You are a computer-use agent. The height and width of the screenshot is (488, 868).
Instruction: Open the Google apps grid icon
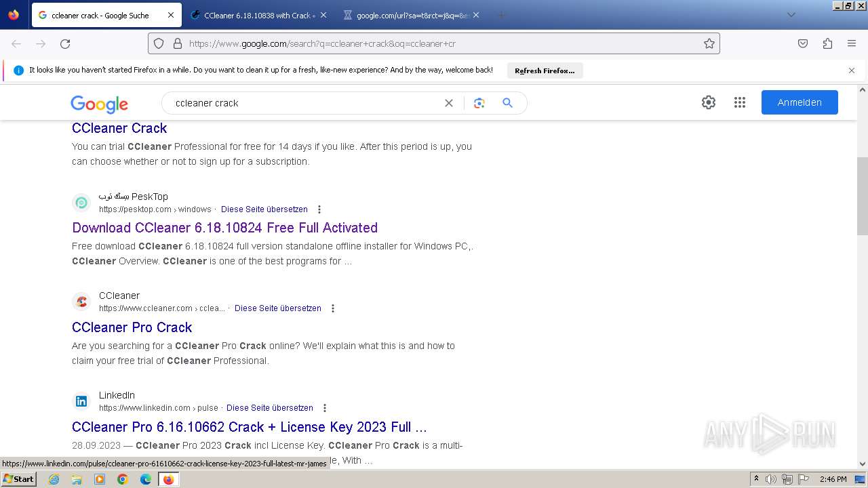[x=740, y=102]
